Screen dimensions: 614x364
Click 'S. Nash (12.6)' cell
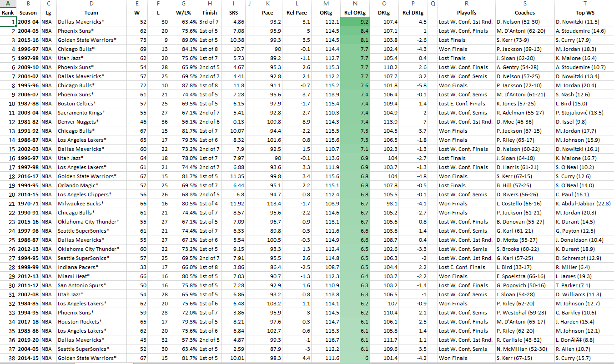tap(584, 95)
